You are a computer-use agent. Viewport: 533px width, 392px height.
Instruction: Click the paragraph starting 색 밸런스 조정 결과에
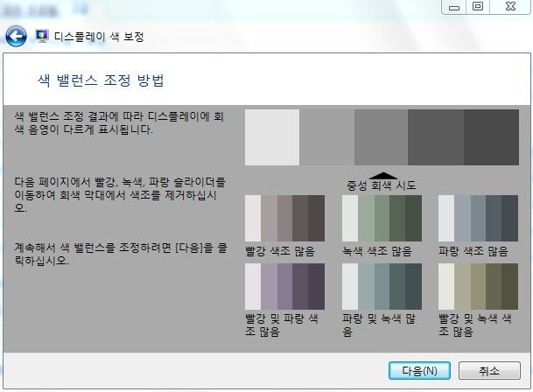(x=119, y=123)
